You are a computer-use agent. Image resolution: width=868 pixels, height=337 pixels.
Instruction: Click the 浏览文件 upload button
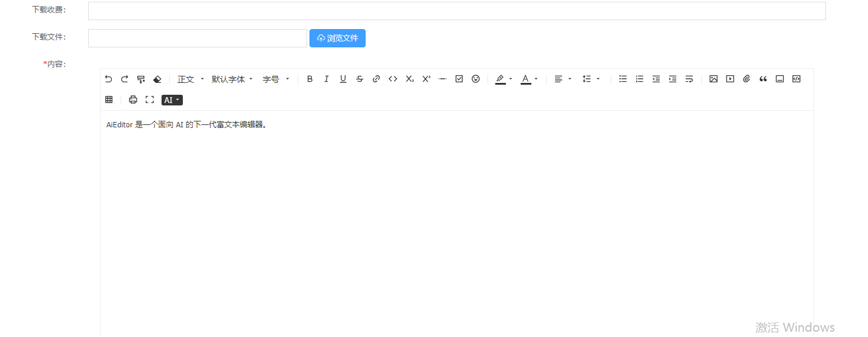(x=337, y=38)
